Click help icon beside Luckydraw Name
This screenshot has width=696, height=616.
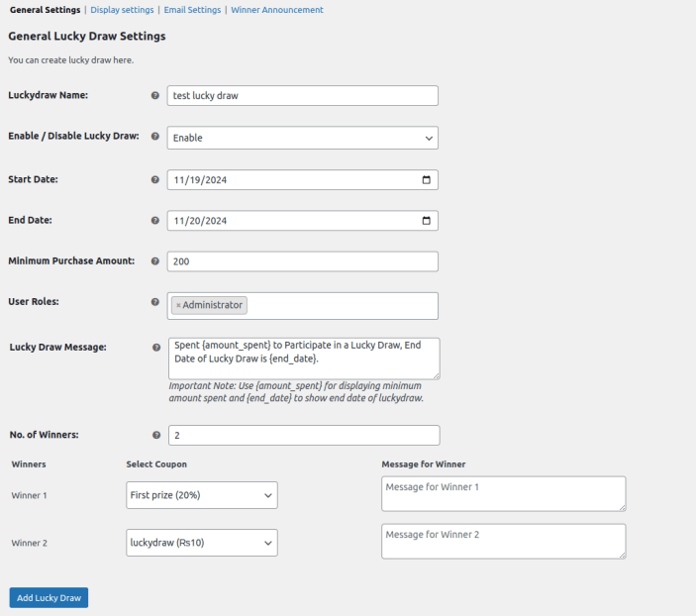(155, 96)
